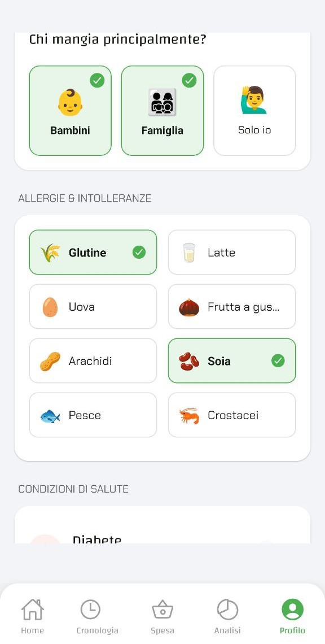Image resolution: width=325 pixels, height=644 pixels.
Task: Select the Pesce allergy option
Action: [93, 415]
